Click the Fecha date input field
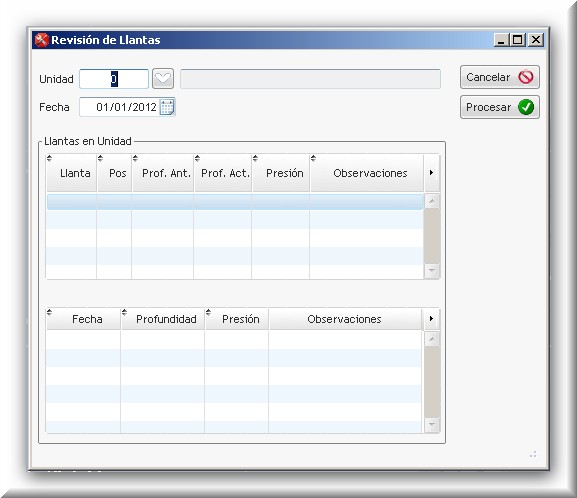Screen dimensions: 577x498 point(120,107)
